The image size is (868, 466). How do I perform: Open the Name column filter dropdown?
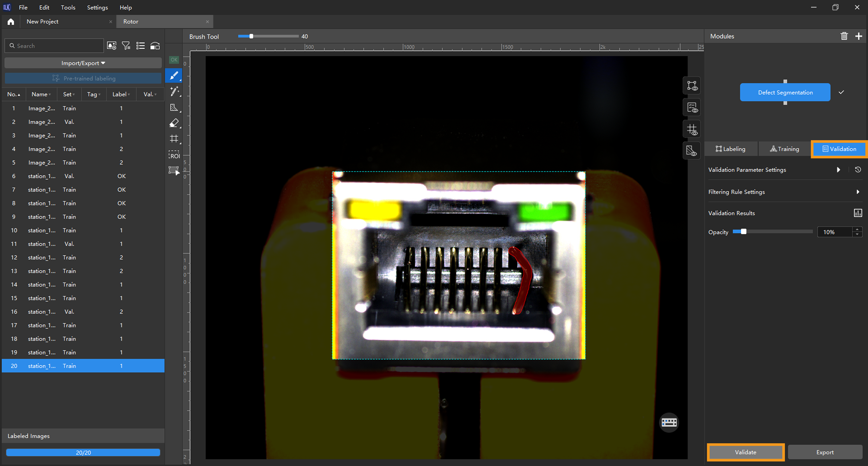[x=50, y=95]
